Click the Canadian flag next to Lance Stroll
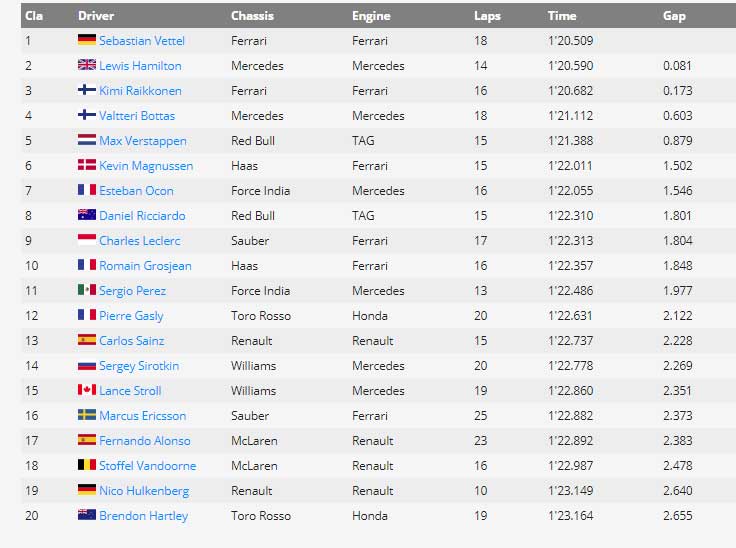The height and width of the screenshot is (548, 736). (87, 390)
